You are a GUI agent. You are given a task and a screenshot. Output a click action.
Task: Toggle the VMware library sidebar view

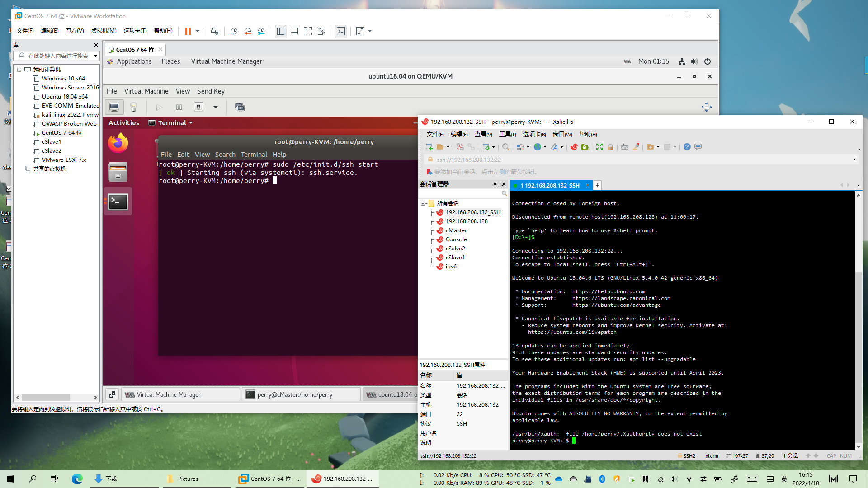[281, 31]
